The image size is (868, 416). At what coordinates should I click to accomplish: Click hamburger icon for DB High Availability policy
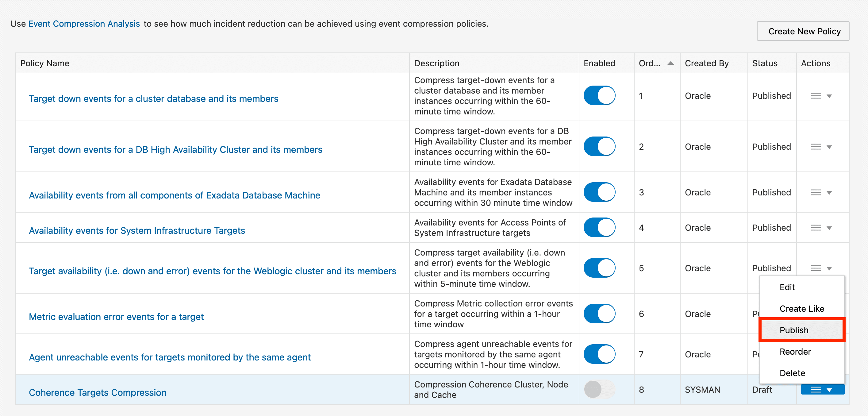pyautogui.click(x=816, y=147)
